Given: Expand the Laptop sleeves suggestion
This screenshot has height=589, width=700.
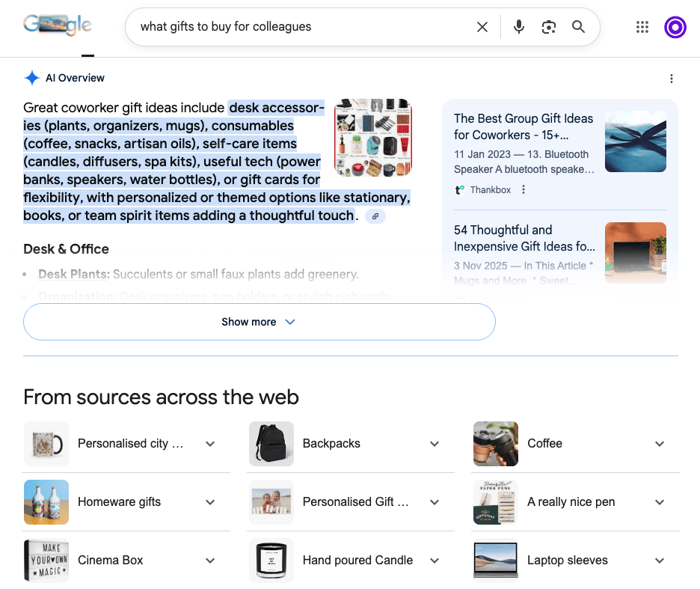Looking at the screenshot, I should tap(659, 561).
